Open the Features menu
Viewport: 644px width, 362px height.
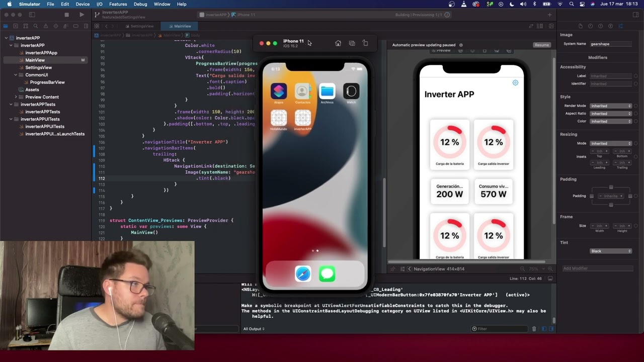pos(118,4)
